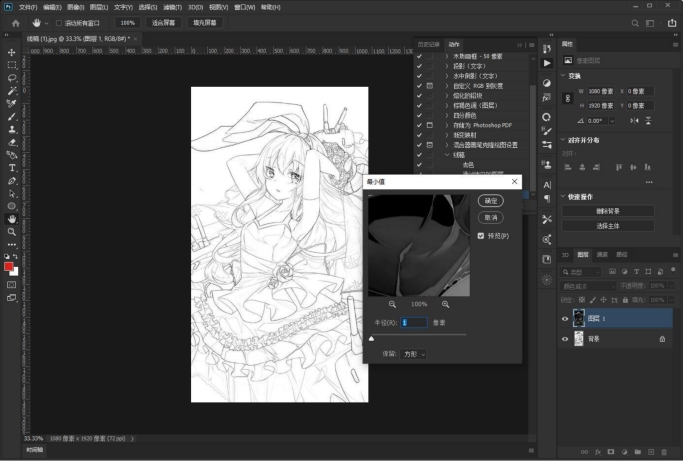This screenshot has height=461, width=683.
Task: Expand the 木质画框 - 50 像素 action
Action: [x=447, y=56]
